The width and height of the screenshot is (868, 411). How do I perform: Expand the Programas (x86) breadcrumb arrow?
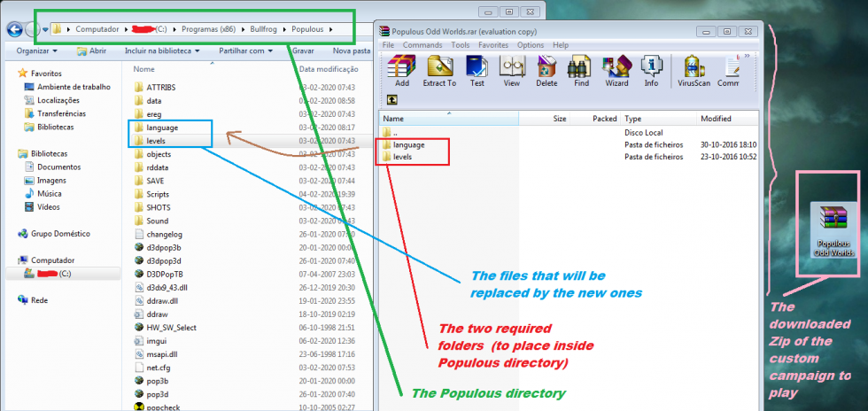(x=242, y=29)
